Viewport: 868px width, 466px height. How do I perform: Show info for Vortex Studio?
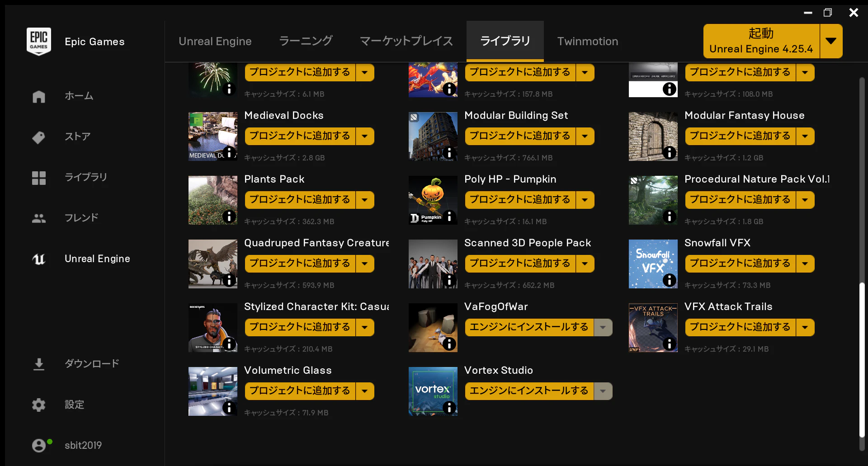point(449,408)
